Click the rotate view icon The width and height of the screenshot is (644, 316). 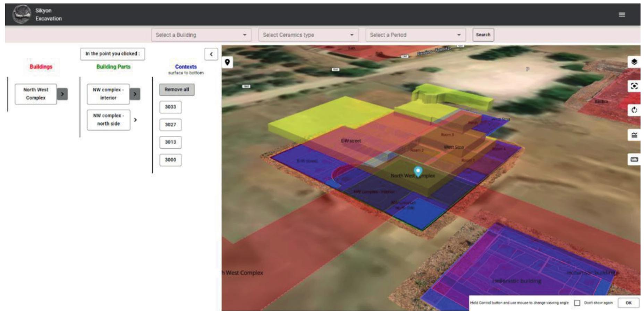[634, 110]
